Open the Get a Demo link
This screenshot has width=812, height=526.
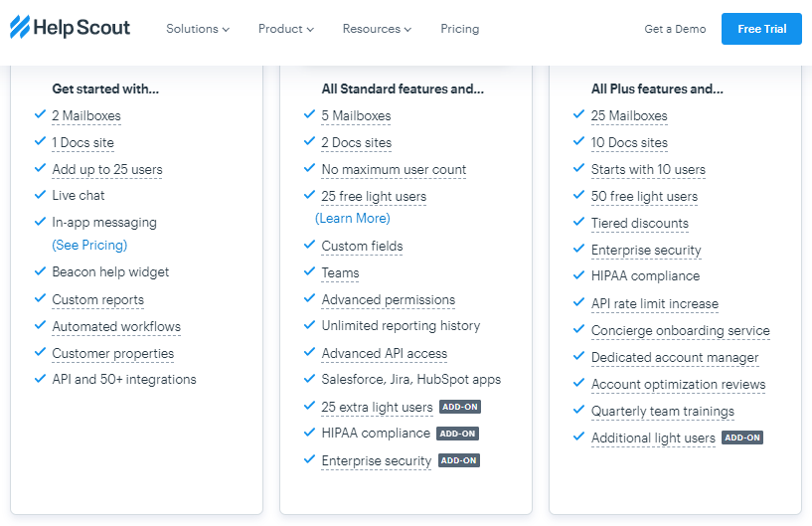pos(675,29)
